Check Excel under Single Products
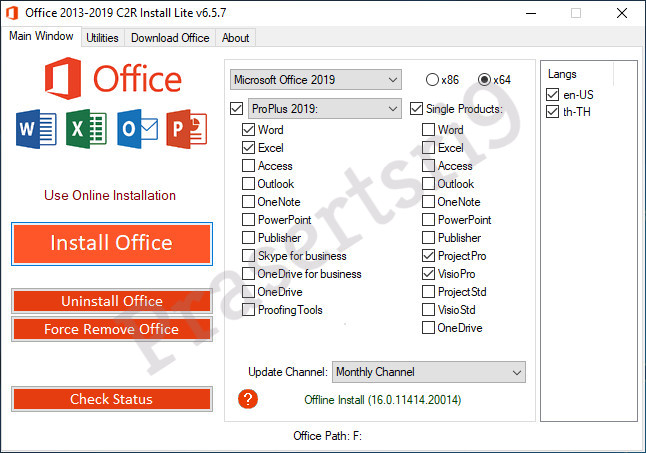 428,148
